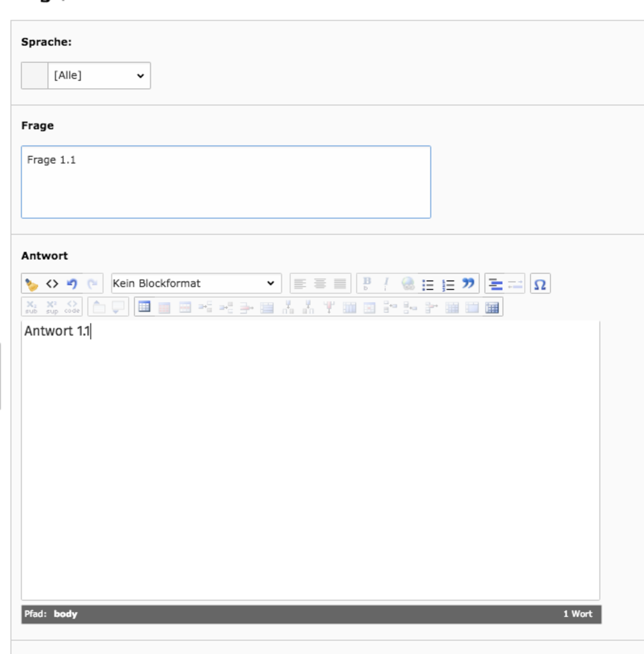Click the superscript button
This screenshot has width=644, height=654.
pos(52,307)
